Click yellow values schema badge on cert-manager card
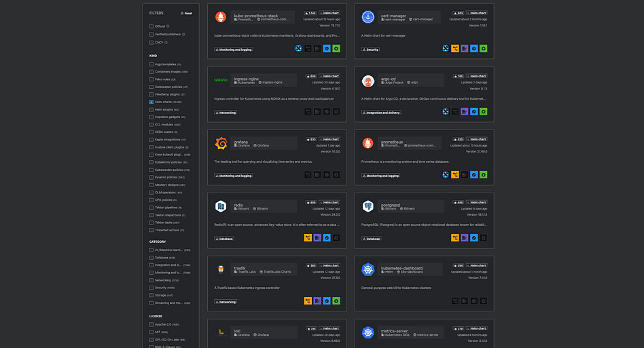This screenshot has height=348, width=644. 454,49
